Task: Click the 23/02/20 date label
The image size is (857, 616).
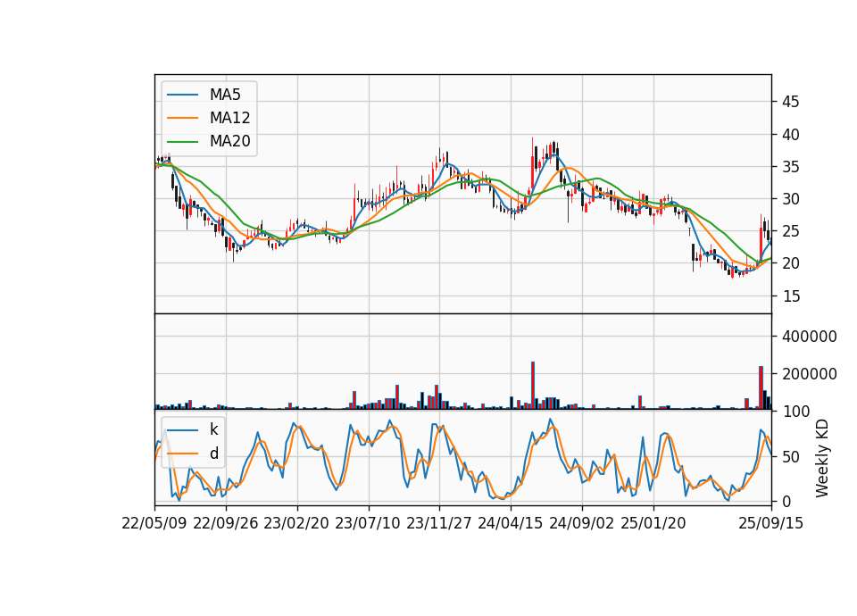Action: tap(296, 524)
